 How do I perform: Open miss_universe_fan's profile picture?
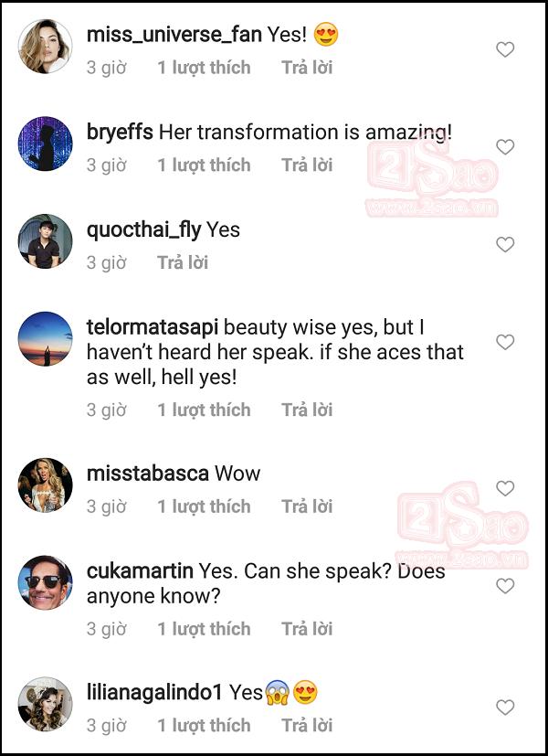click(45, 47)
